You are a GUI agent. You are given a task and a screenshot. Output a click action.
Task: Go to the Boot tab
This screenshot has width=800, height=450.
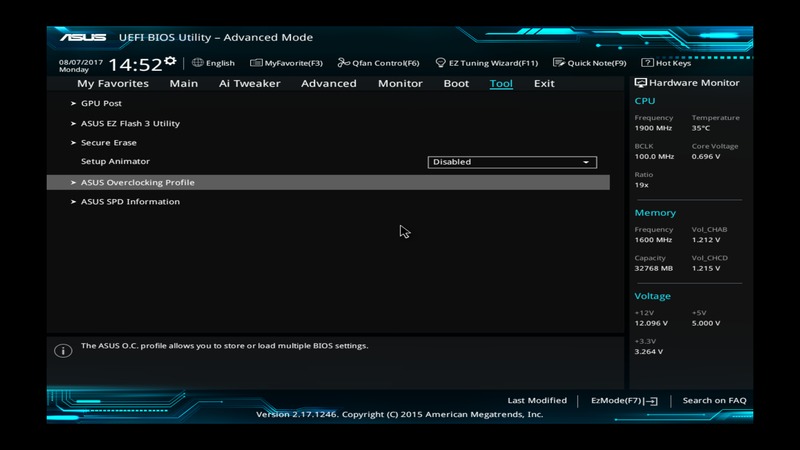pos(456,84)
